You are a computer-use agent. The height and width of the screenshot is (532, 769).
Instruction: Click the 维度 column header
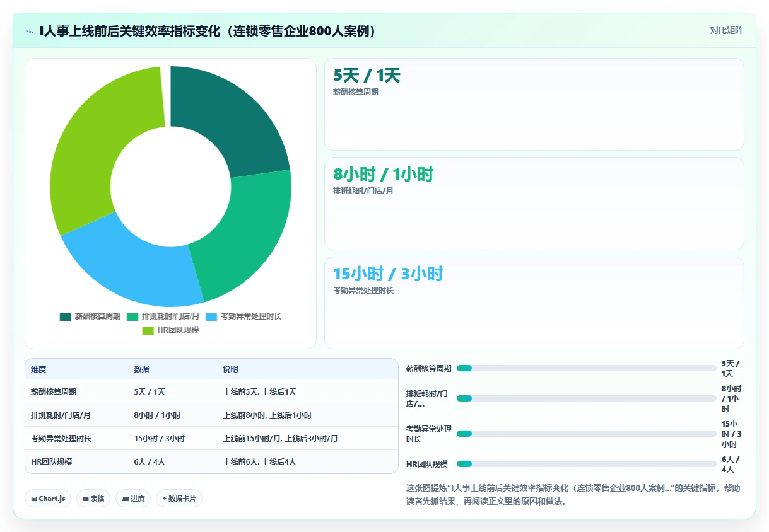click(38, 369)
